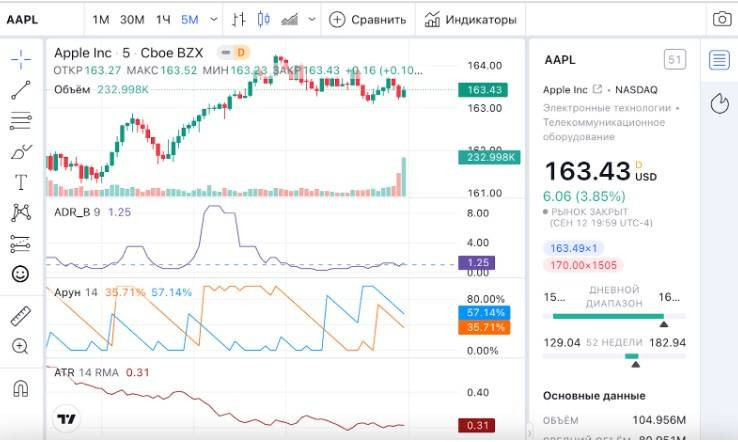Select the text annotation tool
The image size is (738, 442).
coord(21,182)
